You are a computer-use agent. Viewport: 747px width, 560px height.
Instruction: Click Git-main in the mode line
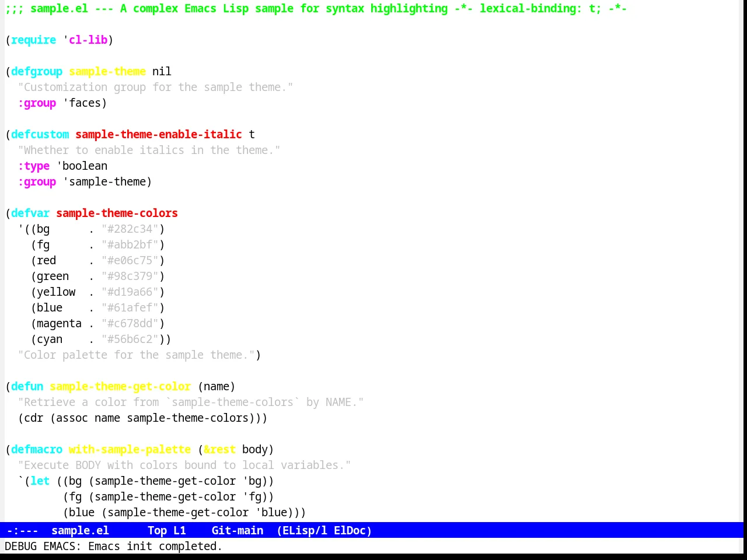click(238, 530)
